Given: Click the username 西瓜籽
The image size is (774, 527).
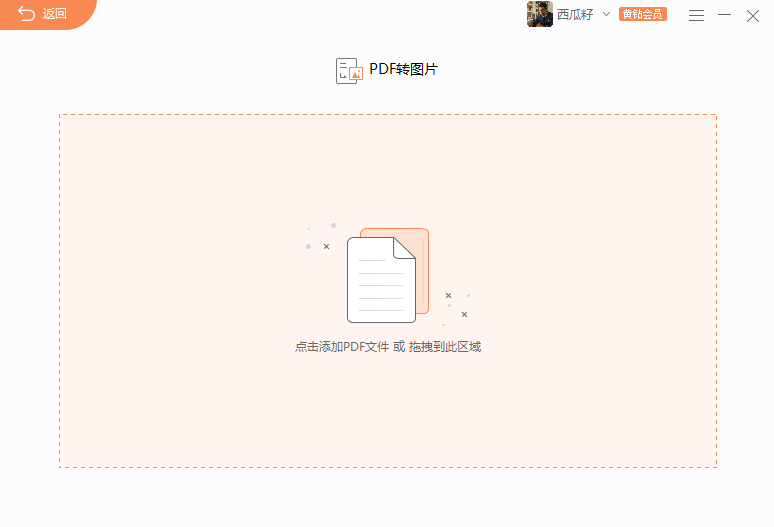Looking at the screenshot, I should (575, 14).
